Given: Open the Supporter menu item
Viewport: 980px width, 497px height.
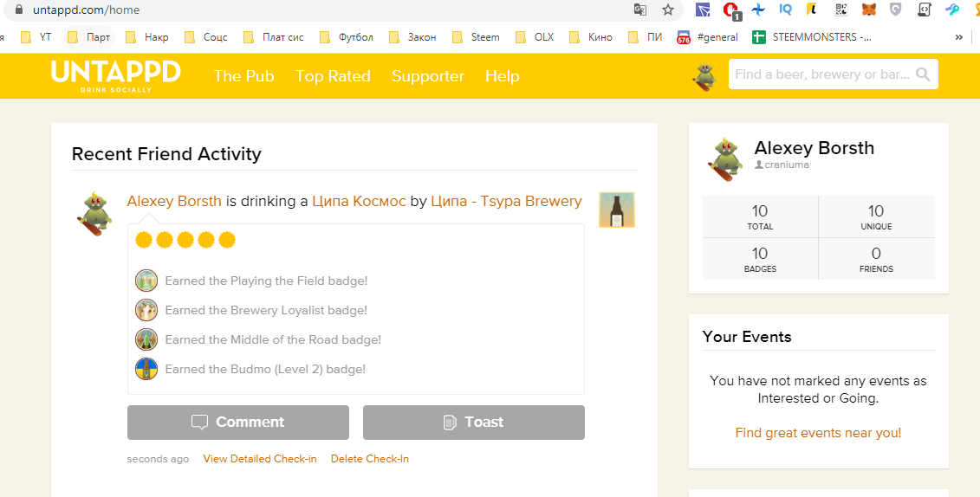Looking at the screenshot, I should point(427,76).
